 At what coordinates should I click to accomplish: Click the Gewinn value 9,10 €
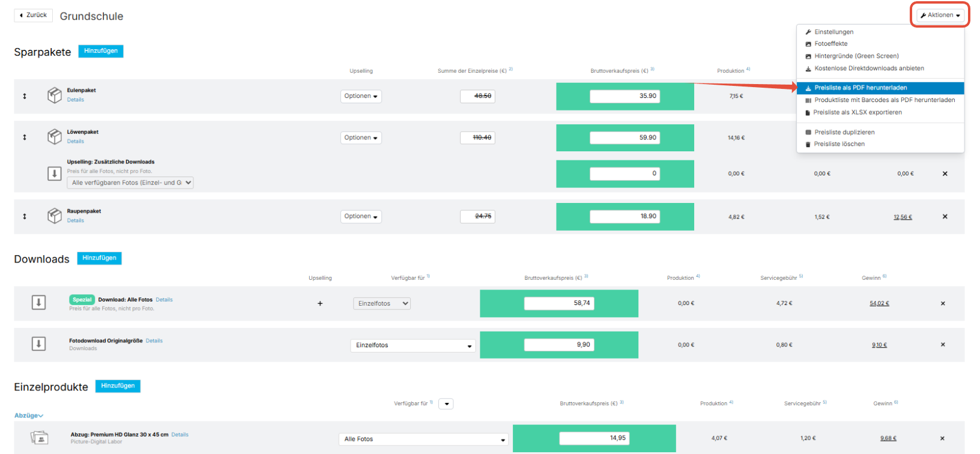pos(879,345)
